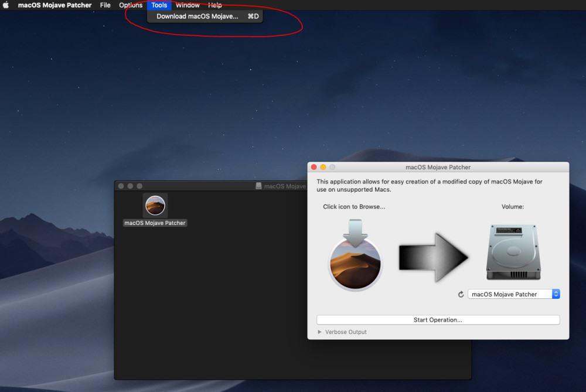Minimize the macOS Mojave Patcher window
586x392 pixels.
click(x=323, y=167)
